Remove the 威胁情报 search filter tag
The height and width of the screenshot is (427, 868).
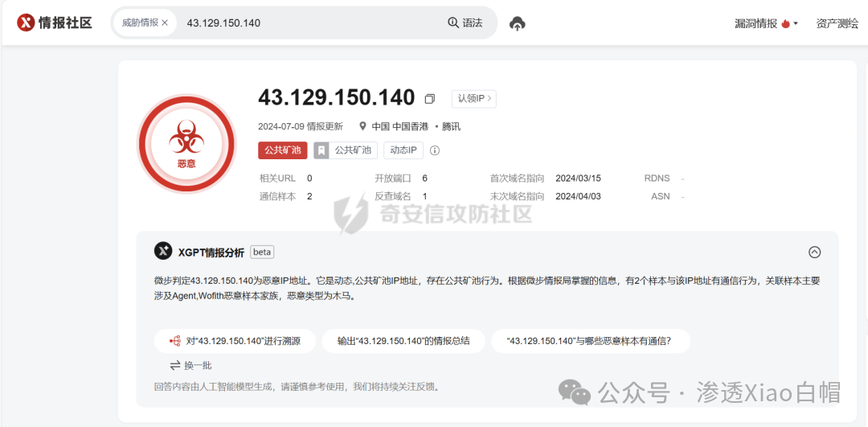165,23
